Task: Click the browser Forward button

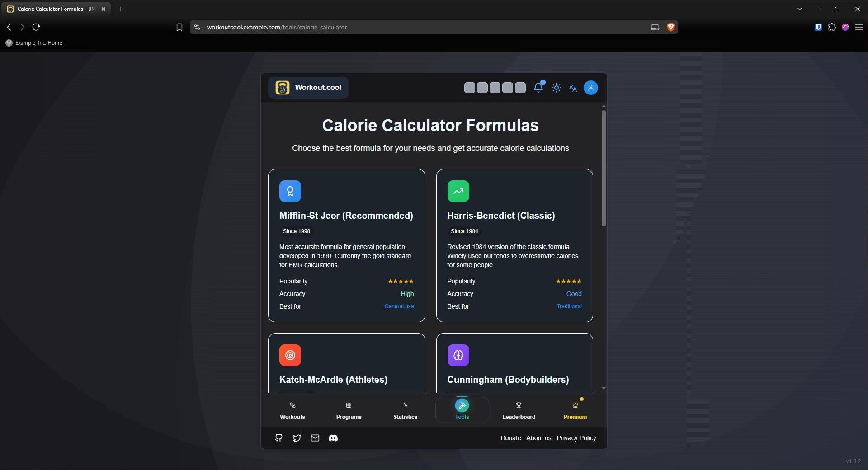Action: (x=23, y=27)
